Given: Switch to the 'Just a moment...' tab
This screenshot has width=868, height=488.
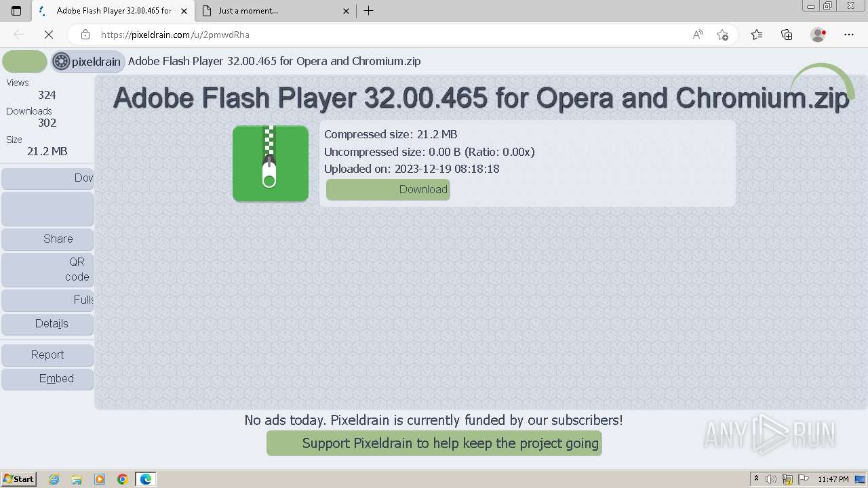Looking at the screenshot, I should [275, 11].
